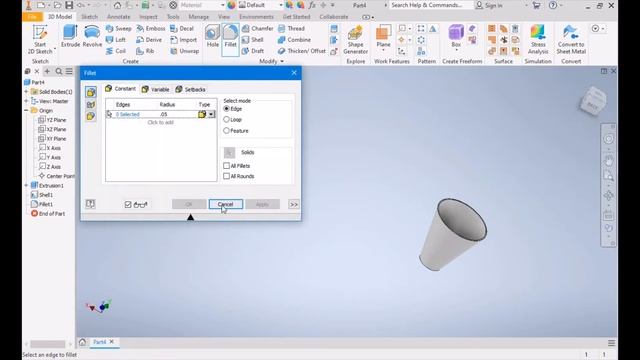
Task: Select the Shell tool in ribbon
Action: (253, 40)
